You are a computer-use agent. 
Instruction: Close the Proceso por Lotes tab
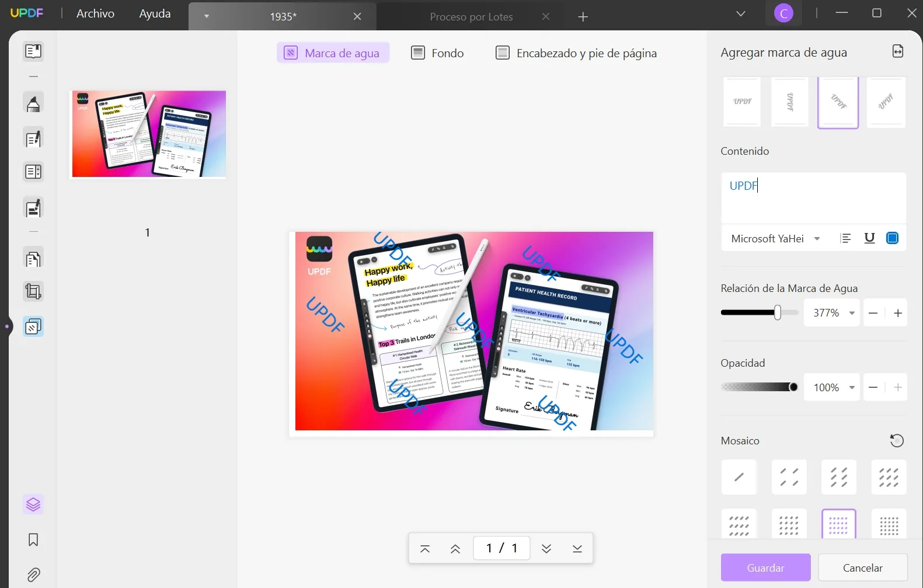546,17
